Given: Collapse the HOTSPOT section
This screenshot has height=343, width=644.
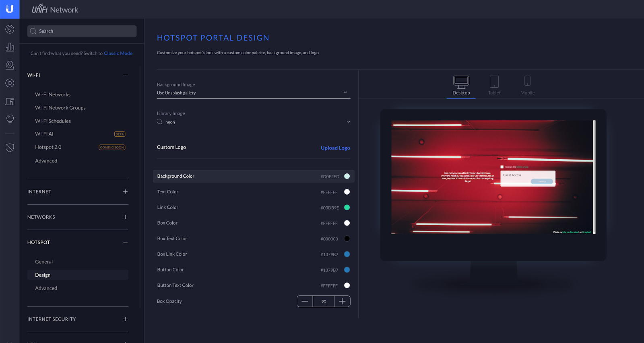Looking at the screenshot, I should tap(126, 242).
